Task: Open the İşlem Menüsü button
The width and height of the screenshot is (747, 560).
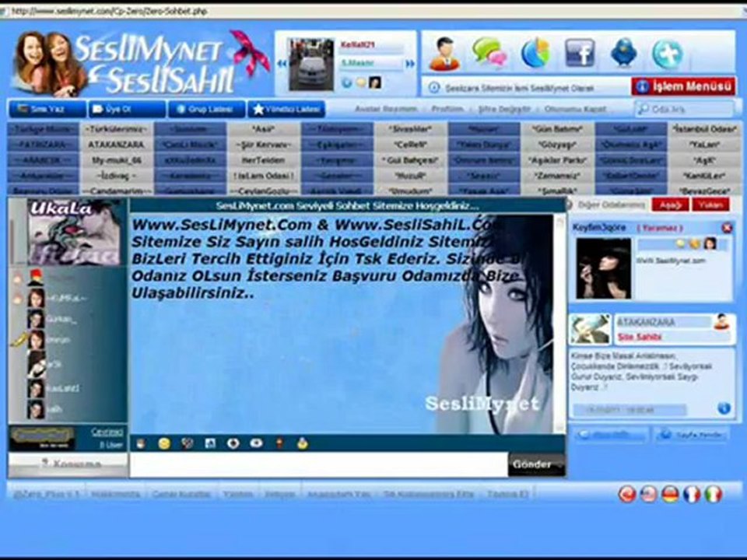Action: point(684,86)
